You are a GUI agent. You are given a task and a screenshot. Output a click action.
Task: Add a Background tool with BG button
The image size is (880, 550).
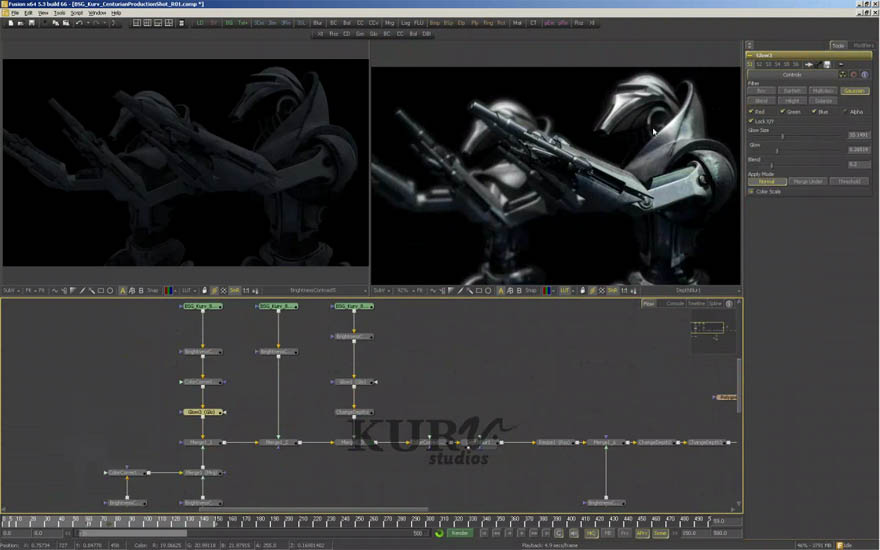click(x=228, y=23)
